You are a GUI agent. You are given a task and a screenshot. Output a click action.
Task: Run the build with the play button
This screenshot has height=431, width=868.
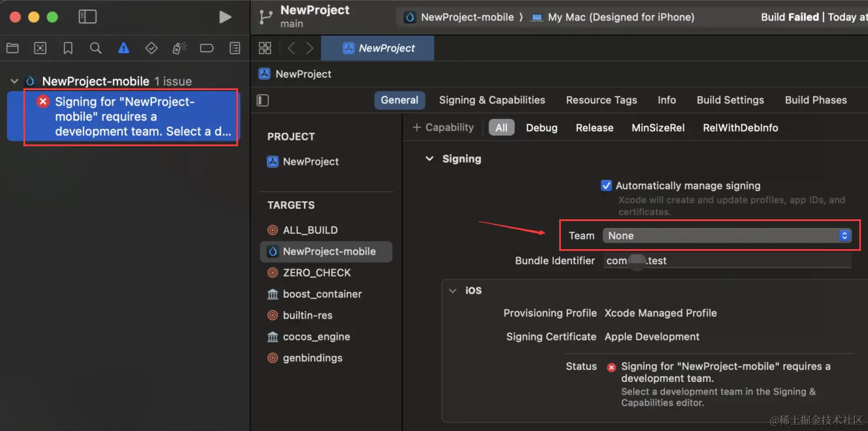pos(225,17)
